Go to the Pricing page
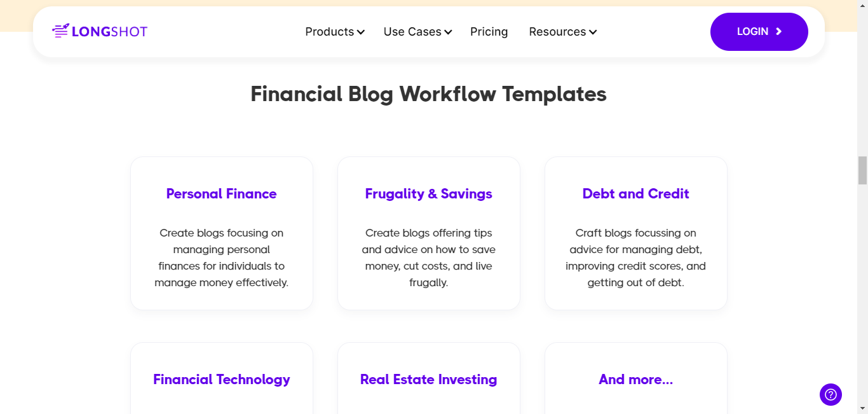This screenshot has height=414, width=868. point(489,32)
